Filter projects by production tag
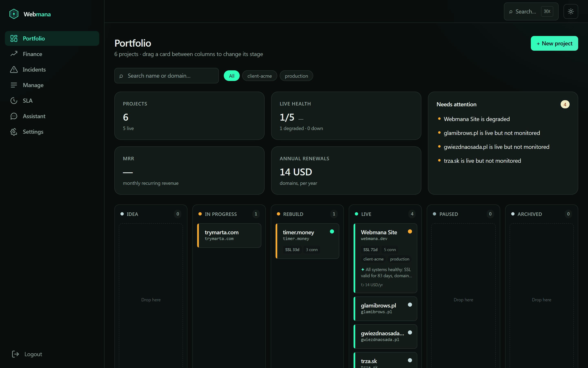The height and width of the screenshot is (368, 588). click(x=296, y=76)
